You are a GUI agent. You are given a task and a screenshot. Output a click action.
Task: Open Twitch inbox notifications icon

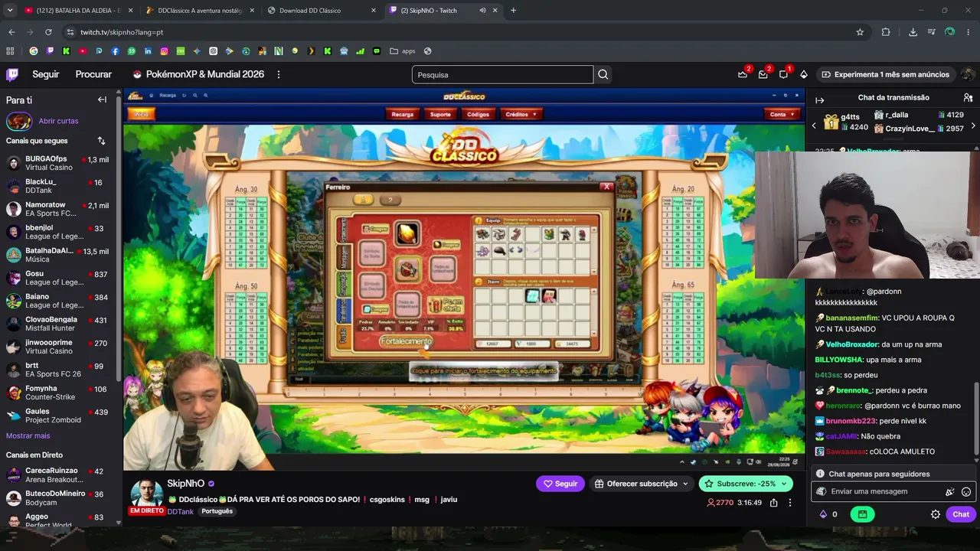tap(763, 74)
